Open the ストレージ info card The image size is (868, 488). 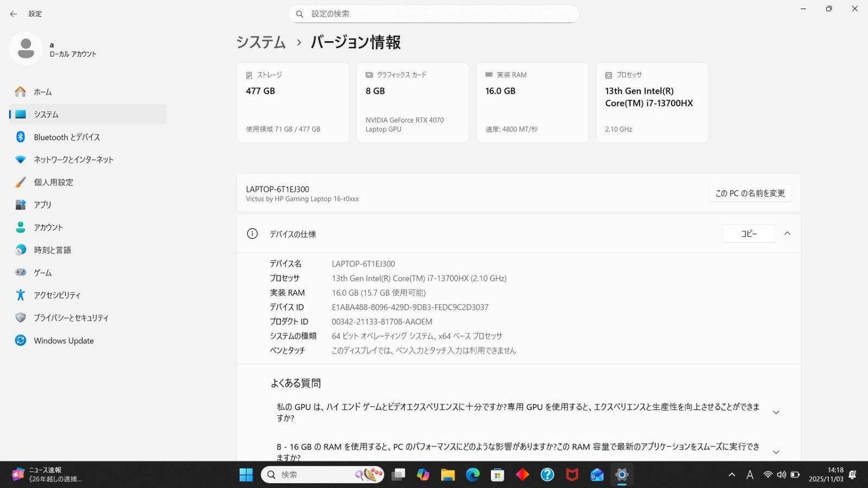pyautogui.click(x=292, y=102)
